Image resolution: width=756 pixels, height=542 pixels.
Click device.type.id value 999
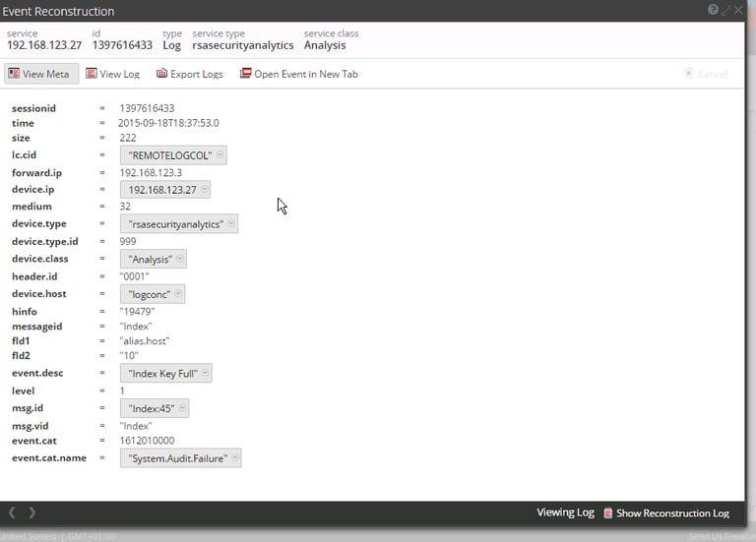[128, 241]
